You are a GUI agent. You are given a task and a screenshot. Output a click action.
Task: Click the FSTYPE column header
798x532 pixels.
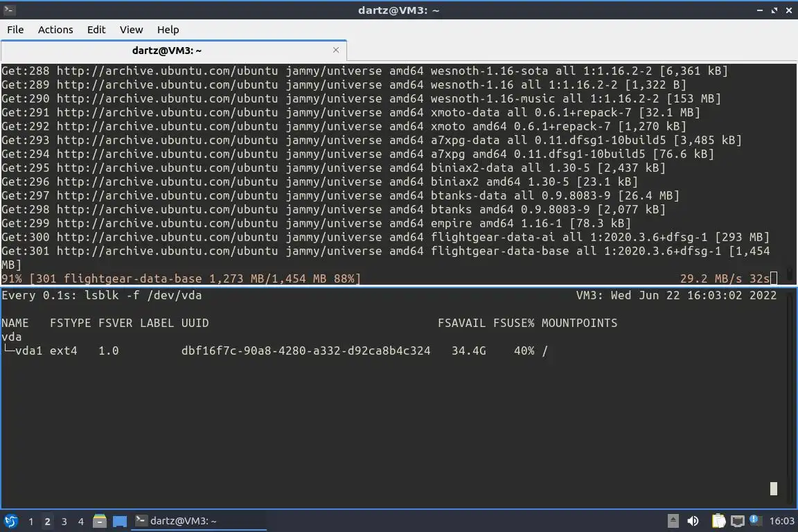tap(70, 323)
